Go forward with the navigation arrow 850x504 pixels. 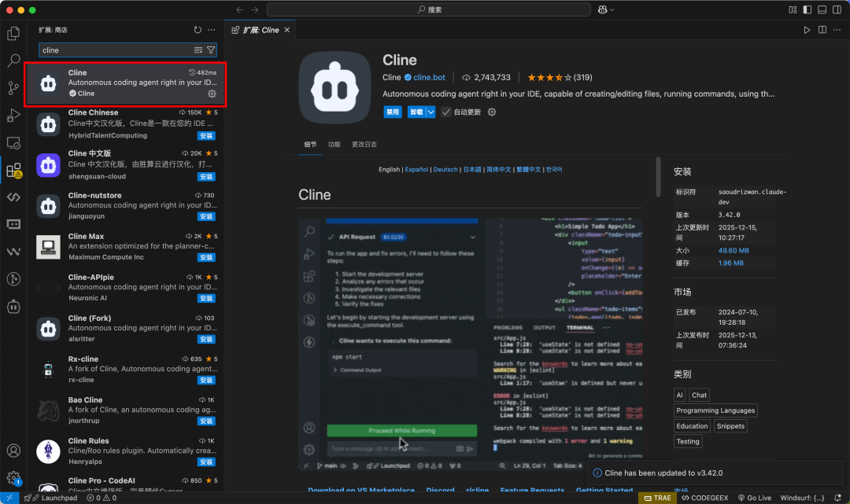[255, 9]
